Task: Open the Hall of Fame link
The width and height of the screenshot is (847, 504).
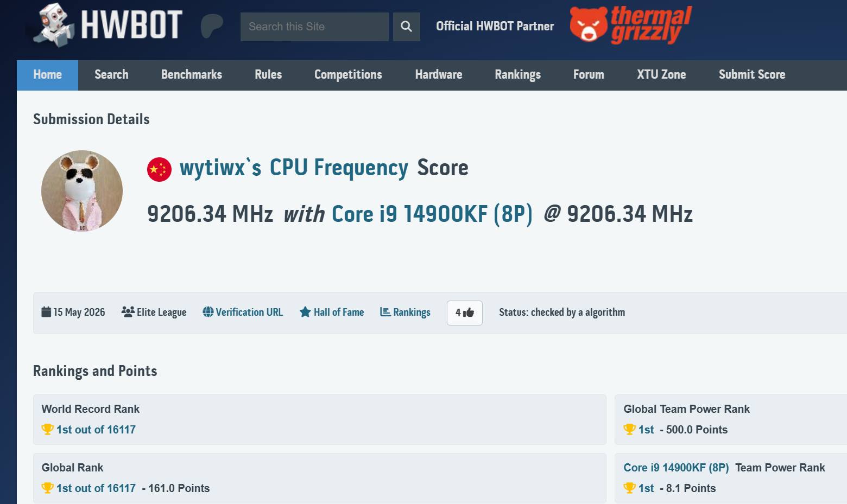Action: point(339,312)
